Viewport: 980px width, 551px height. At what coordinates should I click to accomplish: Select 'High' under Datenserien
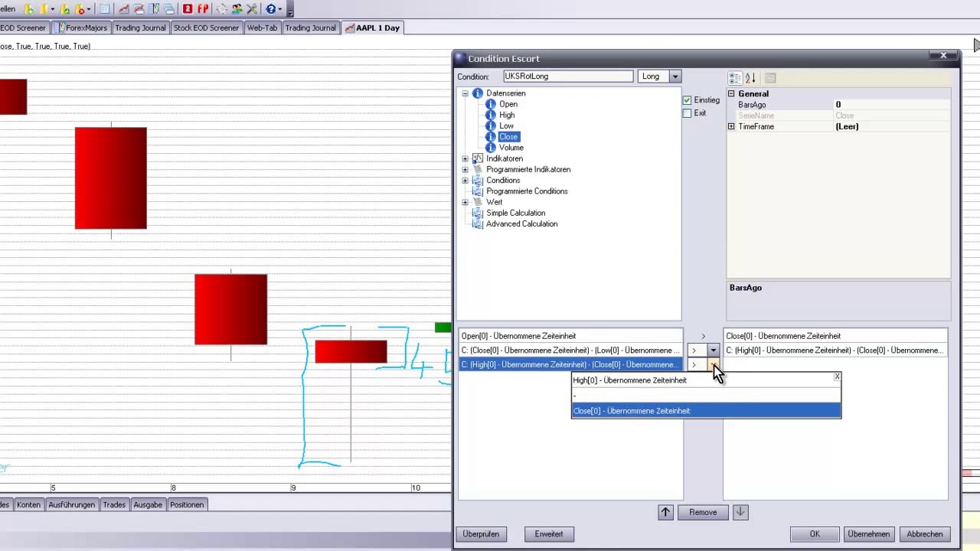(507, 115)
